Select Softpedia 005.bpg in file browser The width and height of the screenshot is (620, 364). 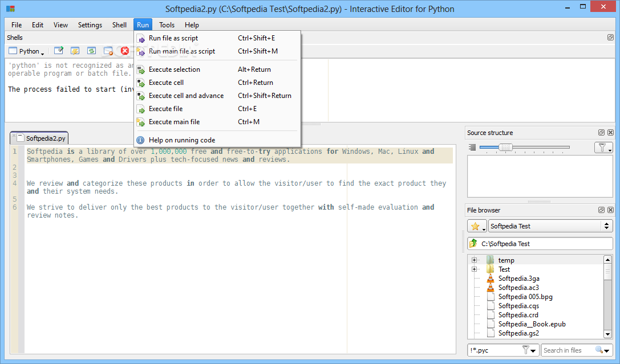point(525,296)
